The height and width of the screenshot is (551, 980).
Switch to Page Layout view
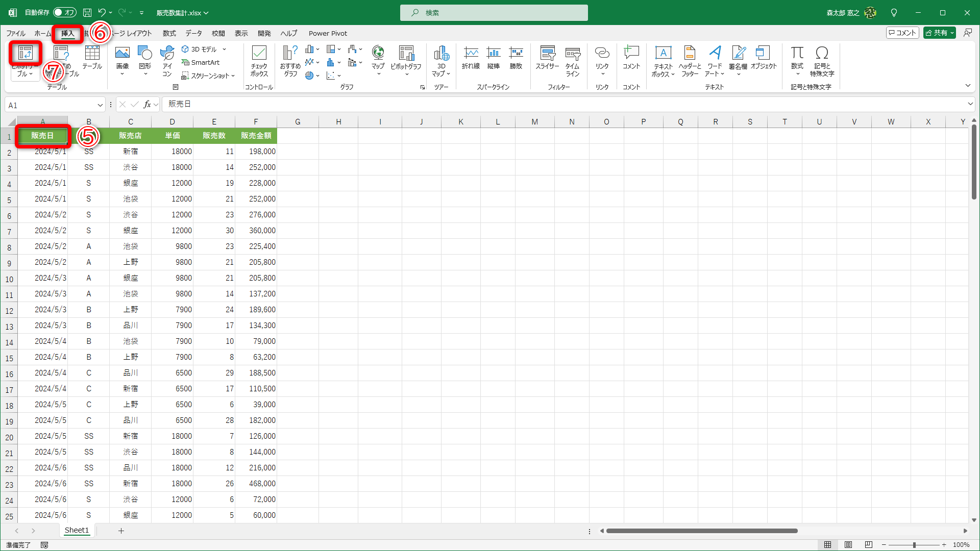(848, 545)
